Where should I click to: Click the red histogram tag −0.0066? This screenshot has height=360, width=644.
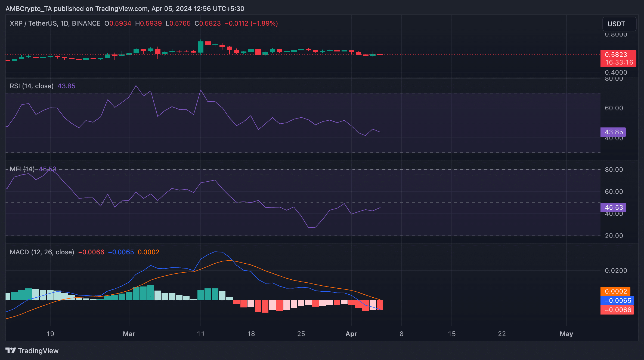coord(617,310)
